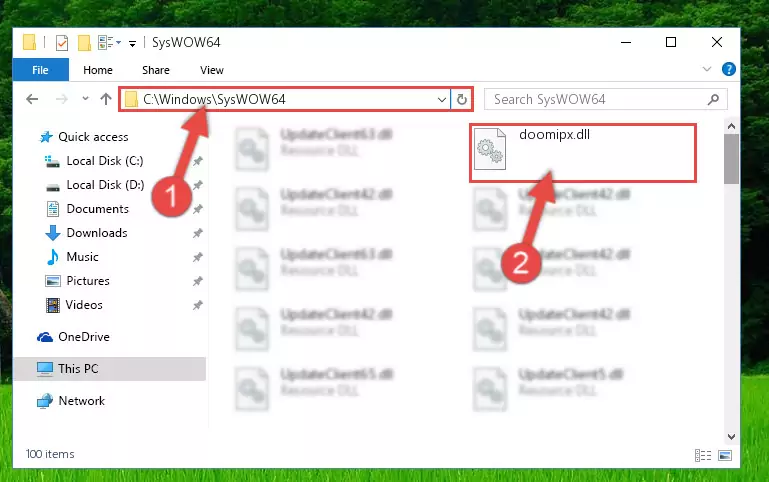
Task: Select the doomipx.dll file icon
Action: click(490, 149)
